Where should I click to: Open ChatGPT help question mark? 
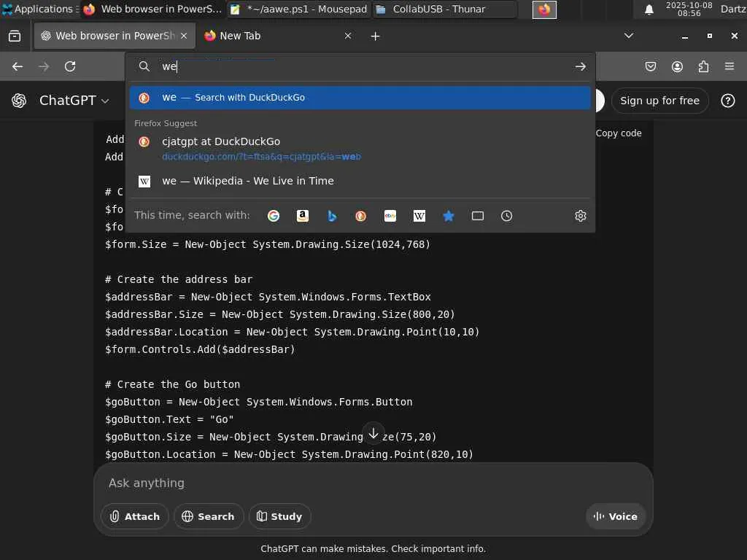tap(727, 101)
